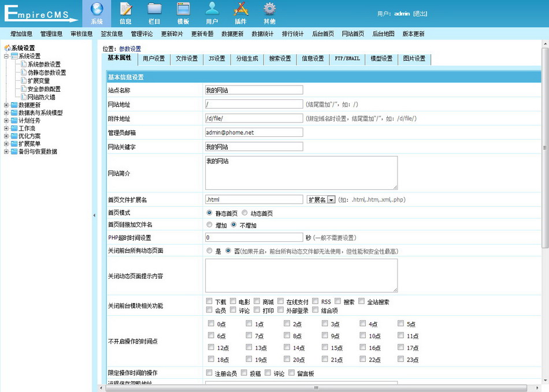Click the folder icon of 扩展菜单
Viewport: 549px width, 392px height.
point(14,143)
